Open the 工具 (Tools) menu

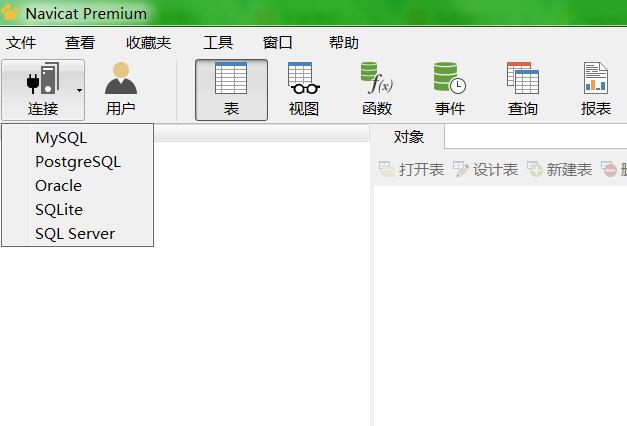tap(218, 42)
